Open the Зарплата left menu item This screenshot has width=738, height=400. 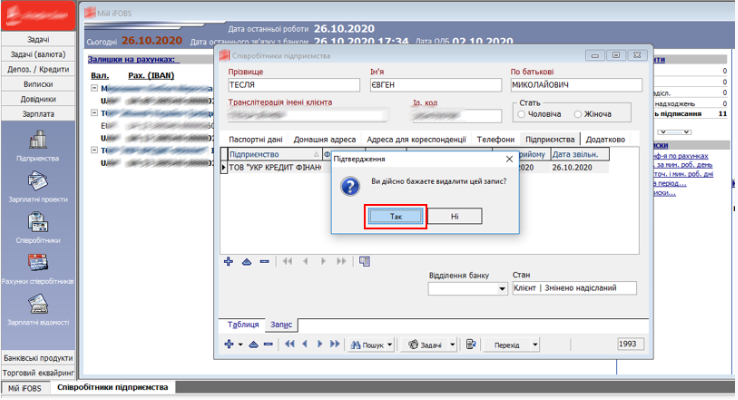tap(38, 114)
